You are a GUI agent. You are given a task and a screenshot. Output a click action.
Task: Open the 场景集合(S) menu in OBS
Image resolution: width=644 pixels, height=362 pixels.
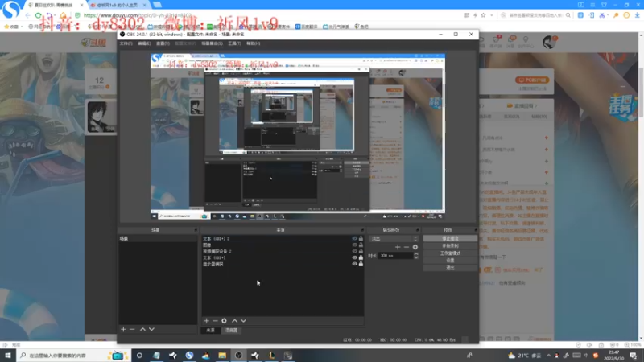(x=212, y=43)
